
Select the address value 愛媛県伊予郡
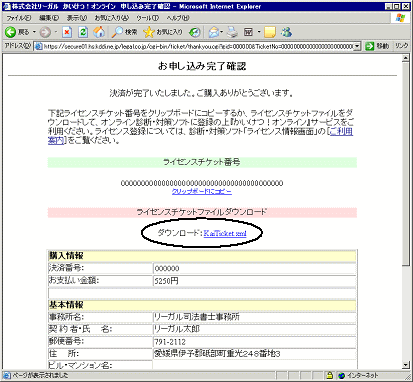point(217,354)
